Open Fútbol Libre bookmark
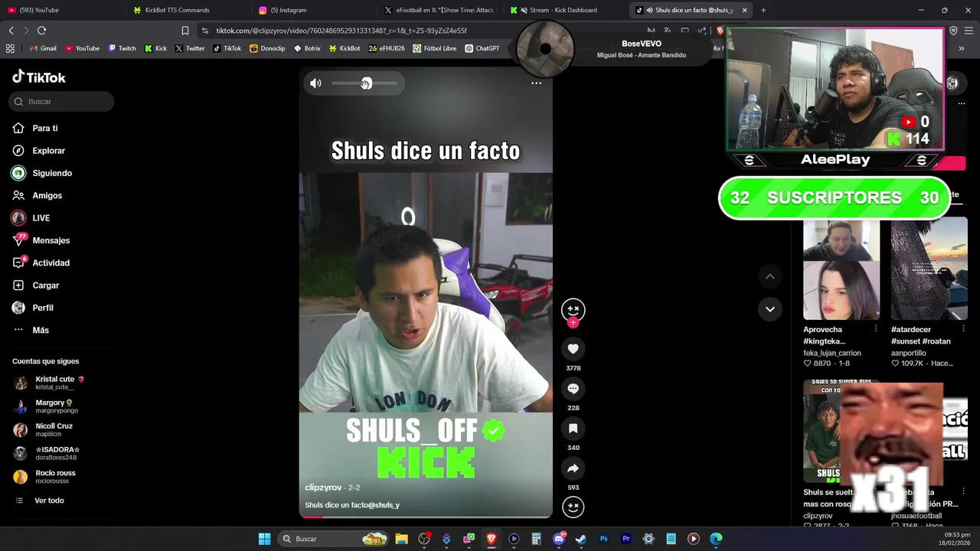The height and width of the screenshot is (551, 980). pos(434,48)
